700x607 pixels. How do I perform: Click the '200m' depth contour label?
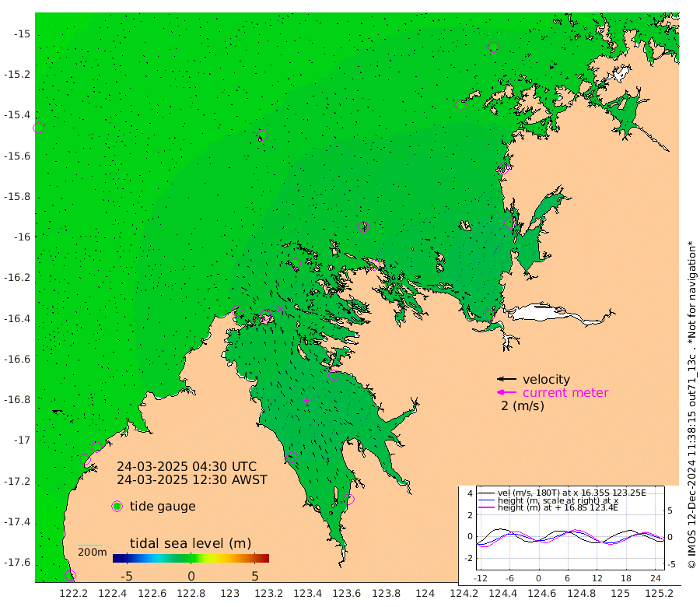(x=93, y=553)
